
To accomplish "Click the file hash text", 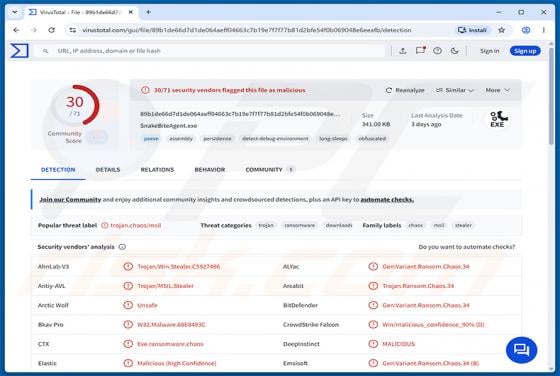I will tap(240, 114).
